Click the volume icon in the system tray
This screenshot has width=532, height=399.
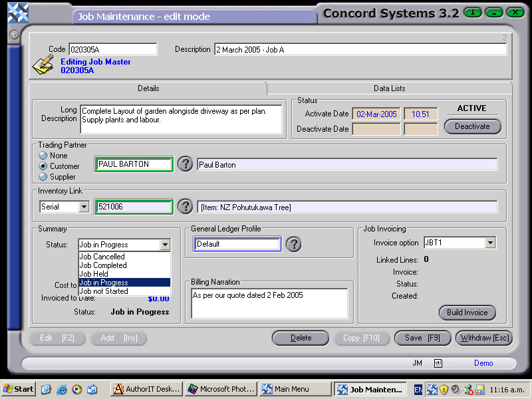(456, 389)
